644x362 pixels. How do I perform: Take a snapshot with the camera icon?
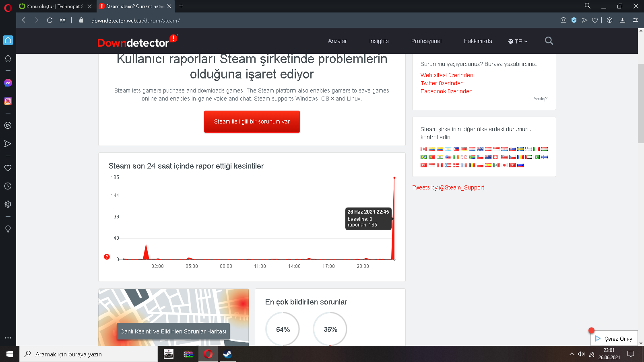(x=563, y=20)
